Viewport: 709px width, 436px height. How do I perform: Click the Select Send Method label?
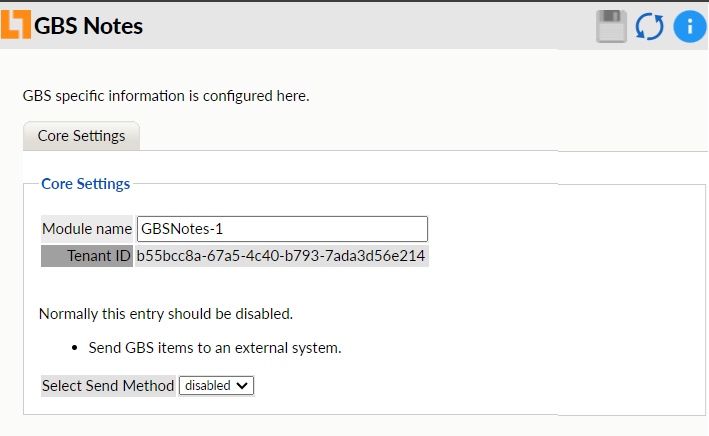108,386
